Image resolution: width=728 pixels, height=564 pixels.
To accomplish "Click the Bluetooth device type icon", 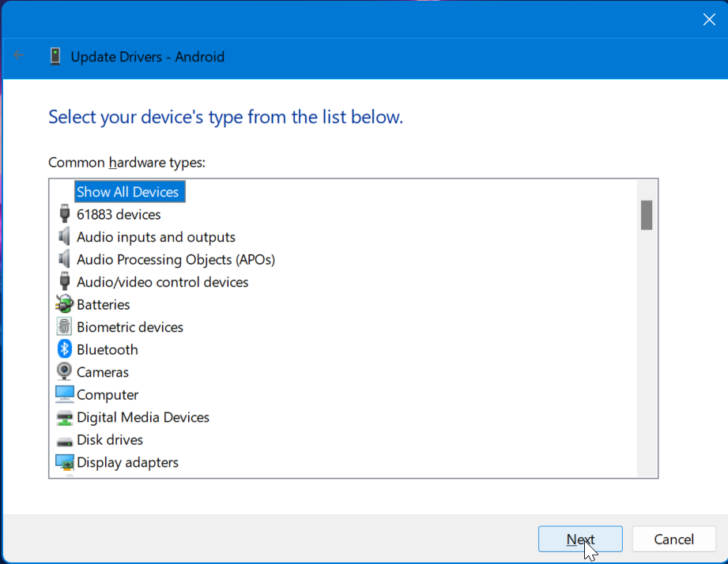I will (x=64, y=349).
